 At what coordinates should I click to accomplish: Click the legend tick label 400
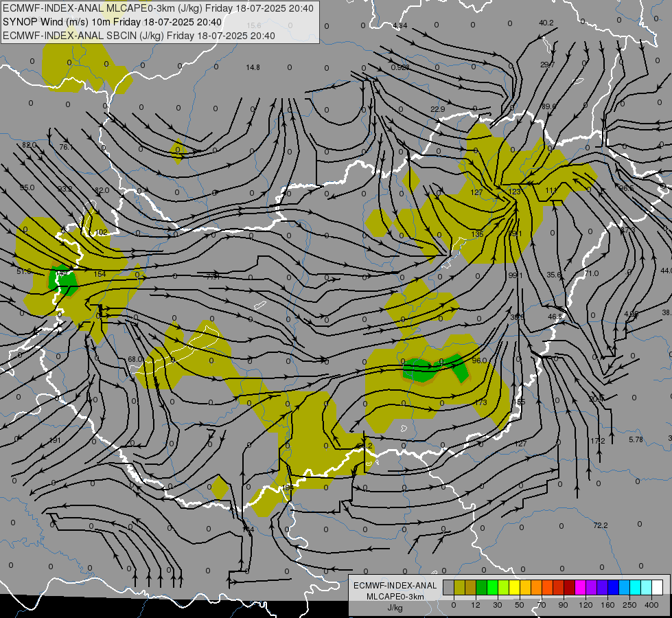[651, 605]
